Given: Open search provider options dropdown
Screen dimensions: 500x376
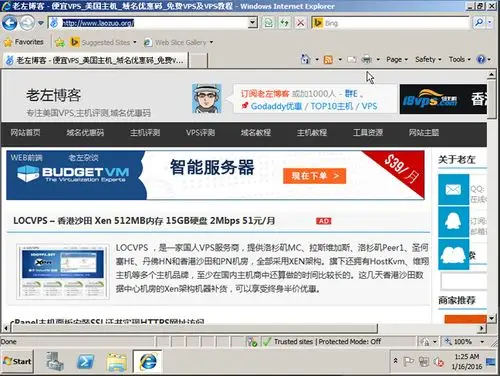Looking at the screenshot, I should point(490,23).
